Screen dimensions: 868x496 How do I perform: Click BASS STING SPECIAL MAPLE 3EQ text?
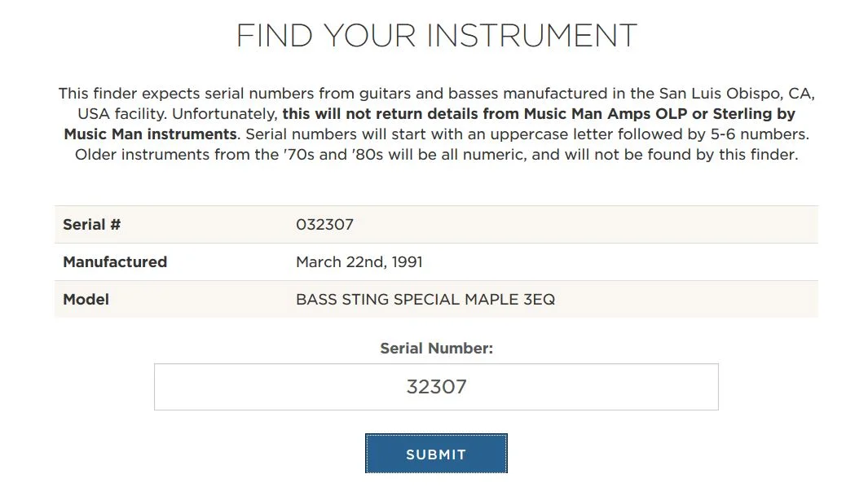tap(425, 299)
